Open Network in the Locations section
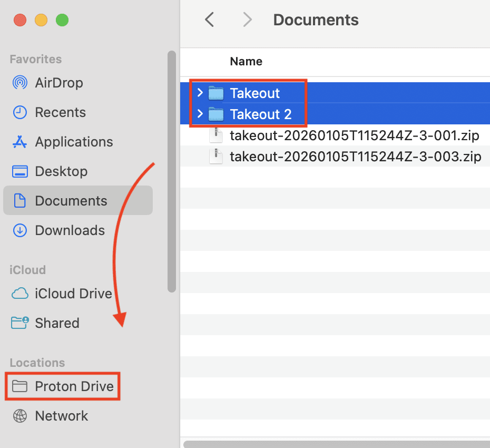 point(61,416)
